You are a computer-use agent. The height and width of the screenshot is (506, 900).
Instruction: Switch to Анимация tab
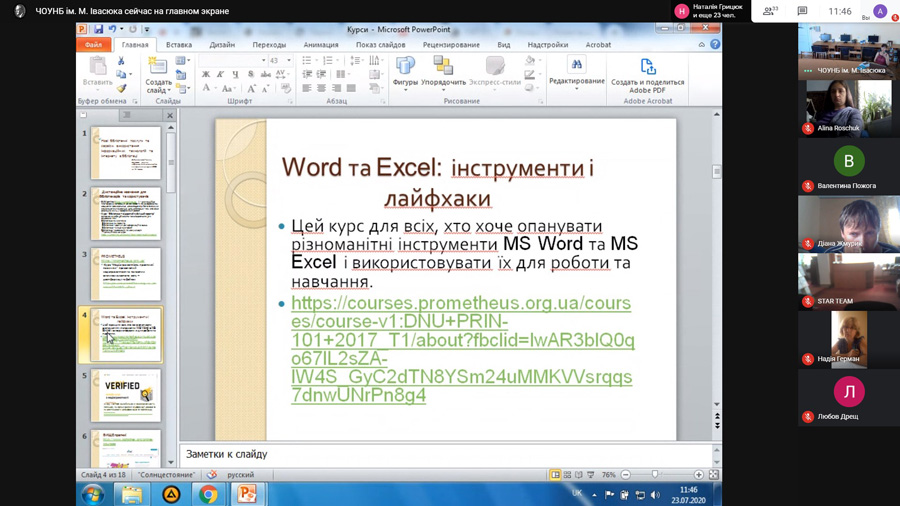point(321,45)
